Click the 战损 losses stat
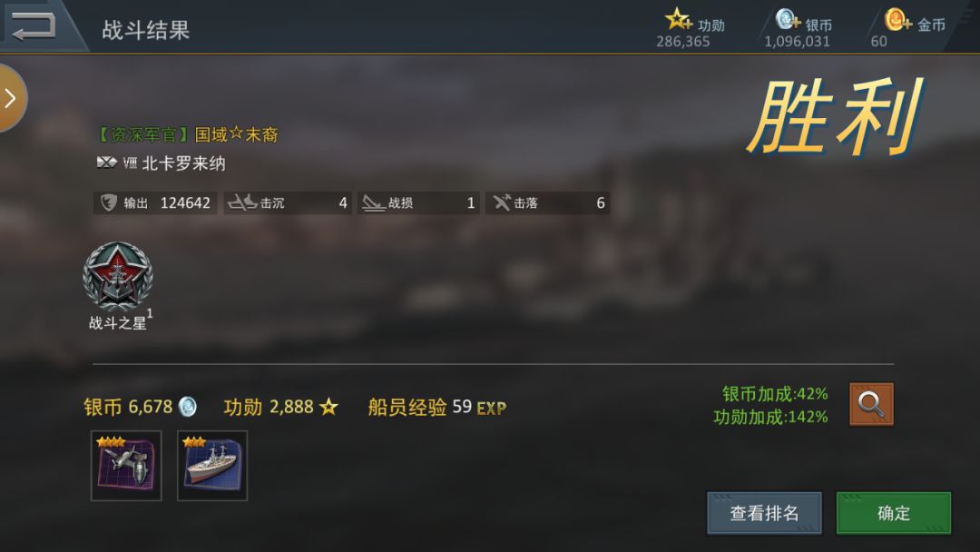The height and width of the screenshot is (552, 980). [x=418, y=203]
